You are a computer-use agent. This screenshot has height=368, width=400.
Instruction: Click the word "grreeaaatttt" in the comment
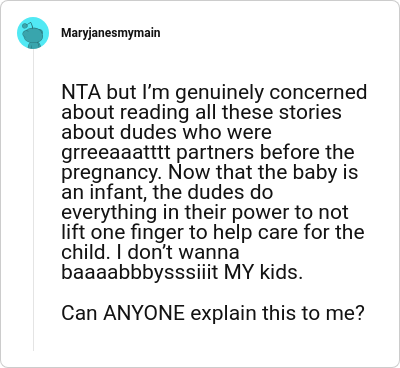[x=116, y=153]
